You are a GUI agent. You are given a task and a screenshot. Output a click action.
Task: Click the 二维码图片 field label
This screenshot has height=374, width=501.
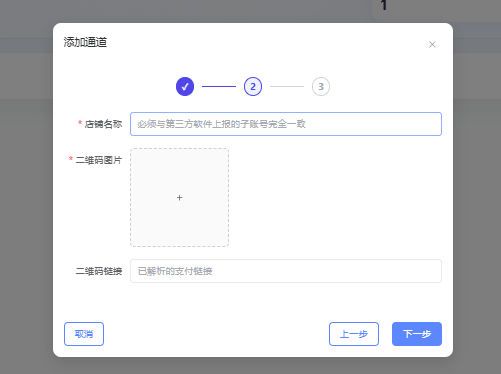click(x=99, y=160)
